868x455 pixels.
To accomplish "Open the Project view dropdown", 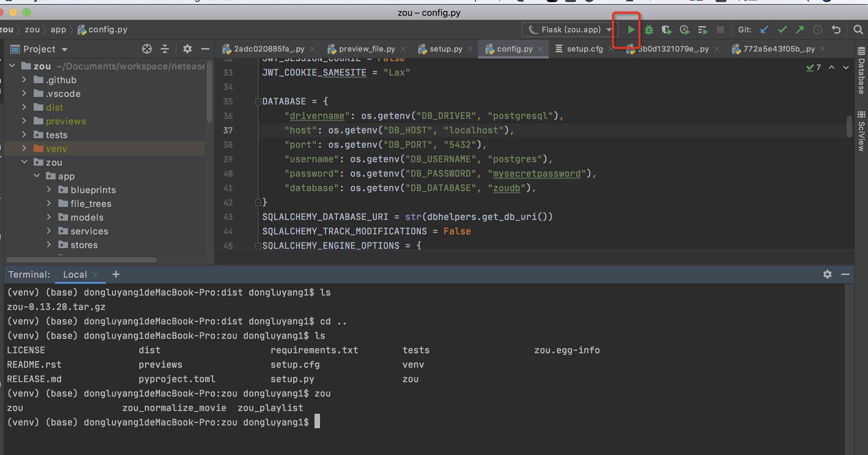I will [x=64, y=49].
